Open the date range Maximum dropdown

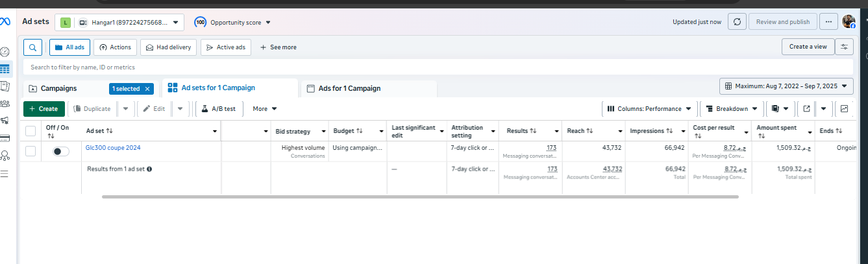click(786, 86)
